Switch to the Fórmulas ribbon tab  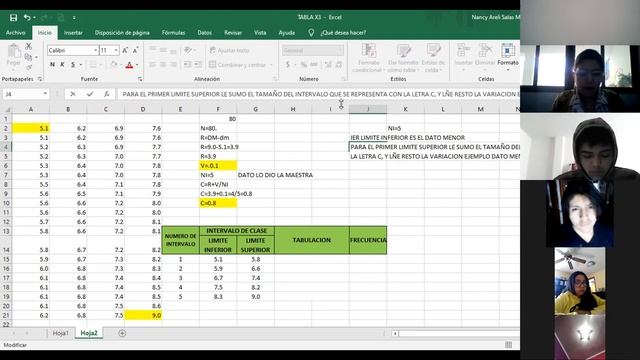point(173,33)
